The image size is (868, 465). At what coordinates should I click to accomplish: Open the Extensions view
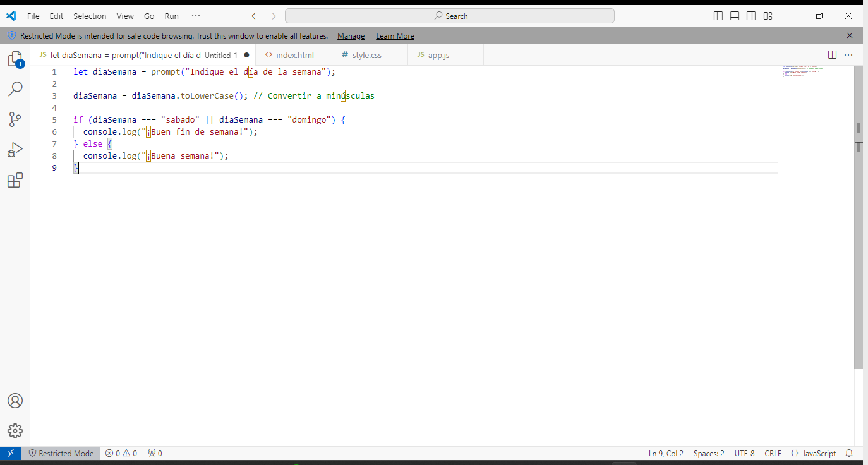tap(15, 181)
